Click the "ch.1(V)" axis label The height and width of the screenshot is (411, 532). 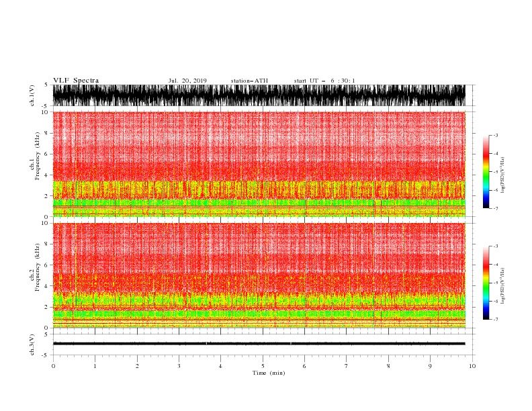point(32,95)
